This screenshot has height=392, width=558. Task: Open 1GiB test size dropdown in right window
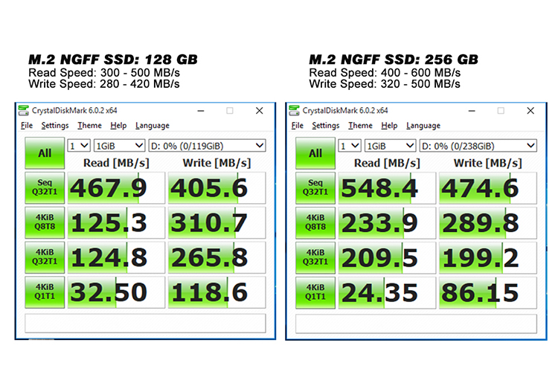point(390,146)
